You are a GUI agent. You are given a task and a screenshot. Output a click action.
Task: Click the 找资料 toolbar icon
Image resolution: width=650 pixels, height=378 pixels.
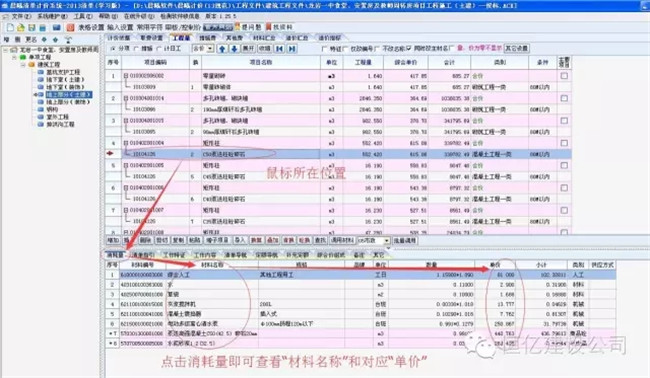point(279,27)
